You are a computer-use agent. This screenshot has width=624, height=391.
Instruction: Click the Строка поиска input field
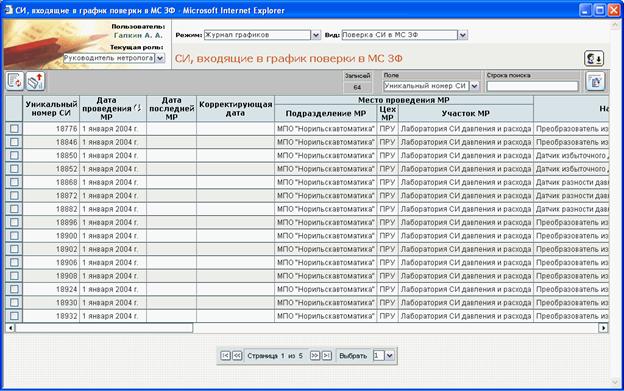pyautogui.click(x=532, y=86)
